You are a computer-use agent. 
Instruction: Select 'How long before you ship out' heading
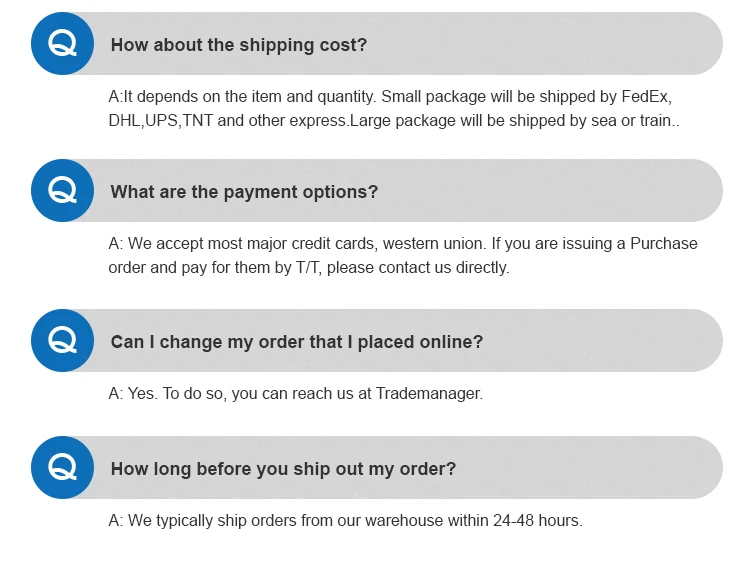(283, 468)
